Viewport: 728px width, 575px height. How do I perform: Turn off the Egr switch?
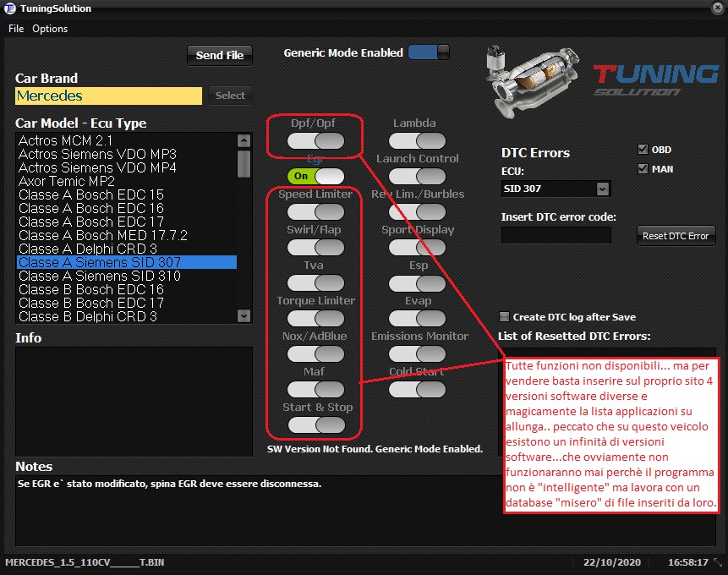(315, 177)
